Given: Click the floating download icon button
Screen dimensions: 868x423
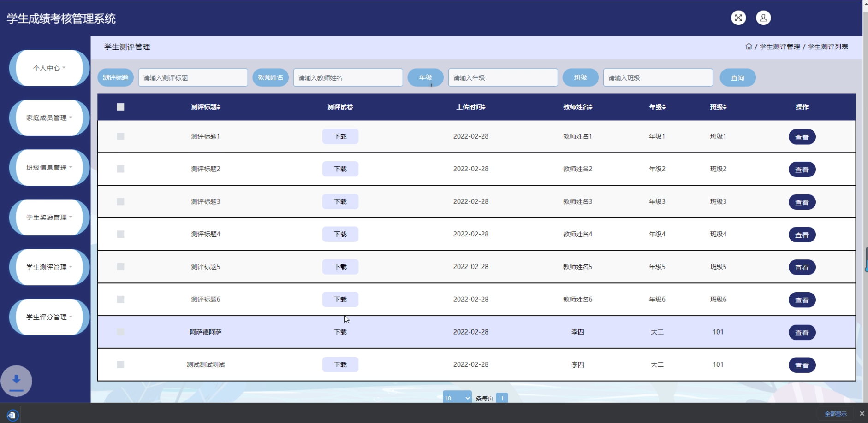Looking at the screenshot, I should [x=16, y=381].
